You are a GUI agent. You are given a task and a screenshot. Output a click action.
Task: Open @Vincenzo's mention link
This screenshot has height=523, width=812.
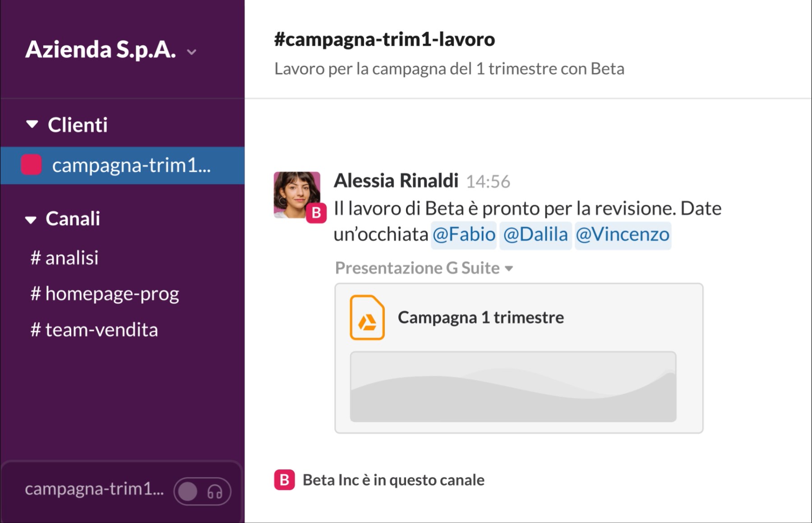(x=623, y=234)
